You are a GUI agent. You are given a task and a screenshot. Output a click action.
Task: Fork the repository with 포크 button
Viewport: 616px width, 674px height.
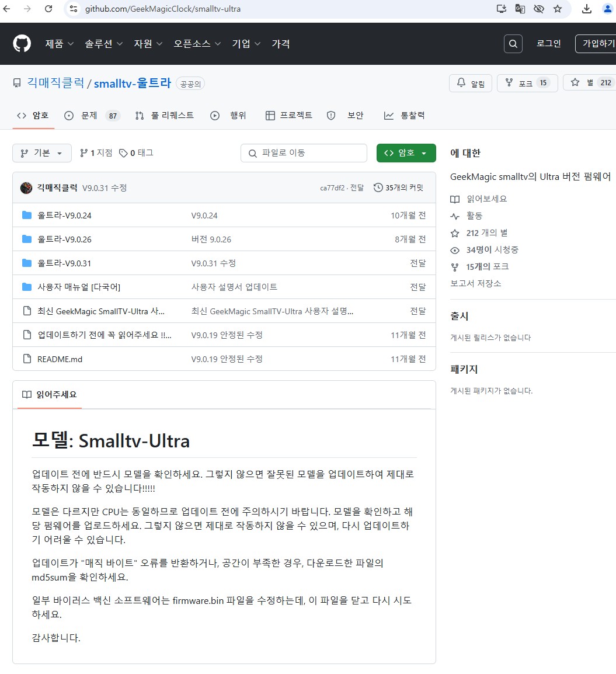527,83
